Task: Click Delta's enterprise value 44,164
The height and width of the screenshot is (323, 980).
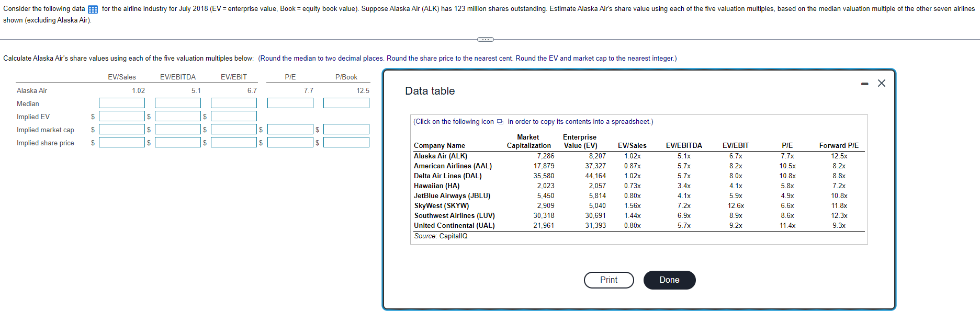Action: point(595,176)
